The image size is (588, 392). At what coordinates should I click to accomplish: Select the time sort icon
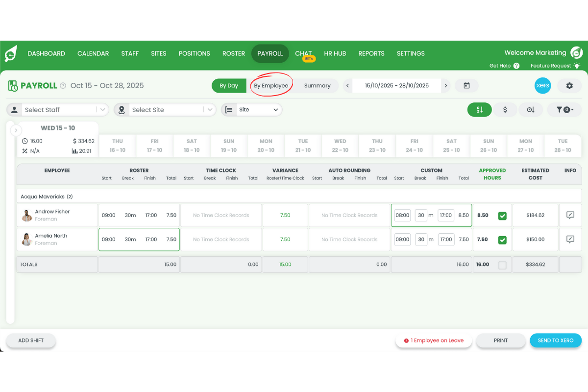tap(531, 110)
